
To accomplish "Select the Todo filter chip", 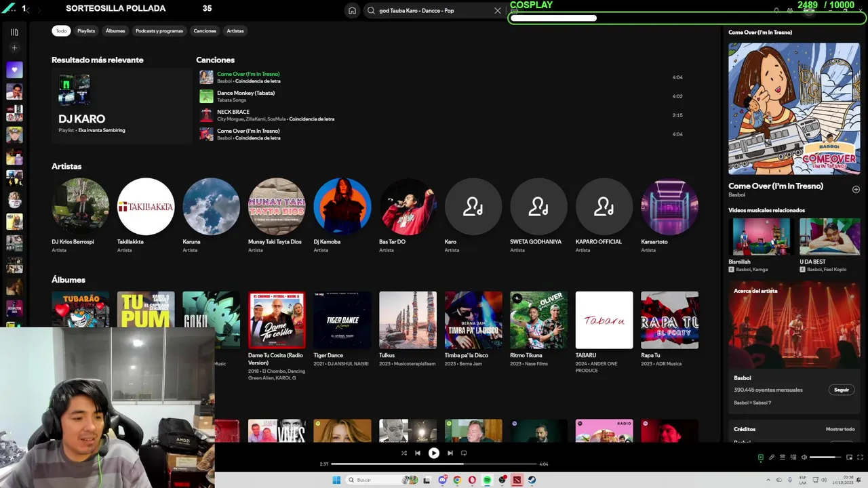I will pyautogui.click(x=61, y=30).
